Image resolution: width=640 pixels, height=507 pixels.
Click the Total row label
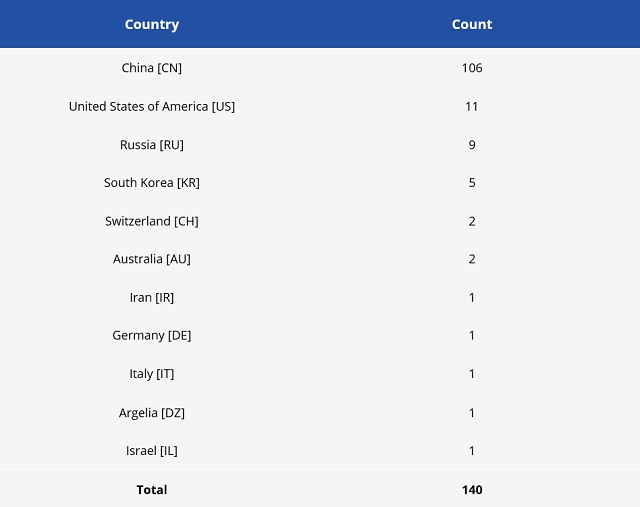pos(152,490)
